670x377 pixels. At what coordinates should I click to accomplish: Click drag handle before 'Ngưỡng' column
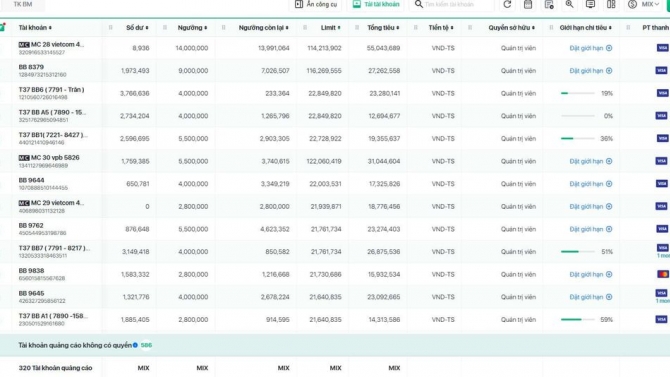coord(165,28)
